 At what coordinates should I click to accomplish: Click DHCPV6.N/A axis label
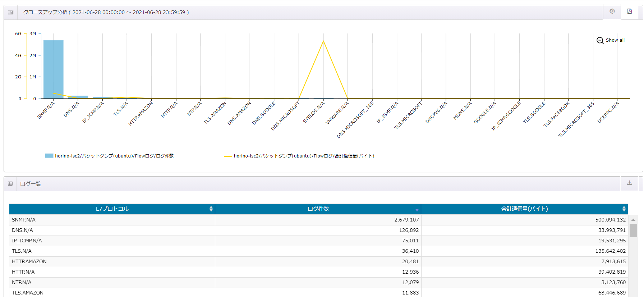click(436, 112)
